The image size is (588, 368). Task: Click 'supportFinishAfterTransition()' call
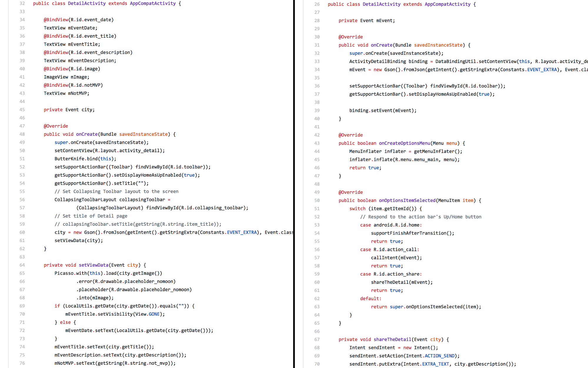coord(412,233)
